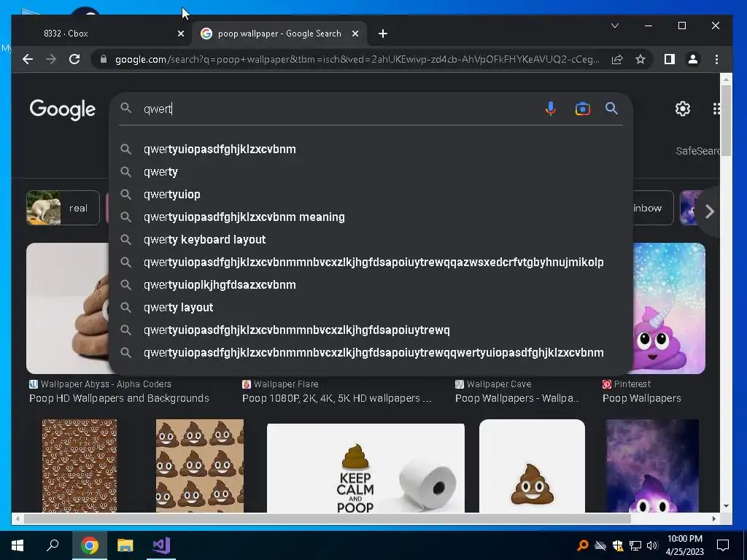Share this page from address bar

click(x=617, y=59)
